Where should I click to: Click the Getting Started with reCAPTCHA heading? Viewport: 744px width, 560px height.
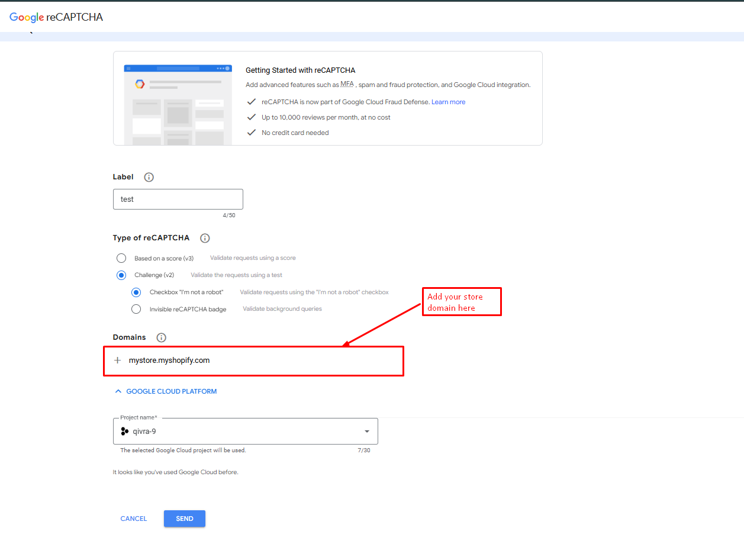[301, 70]
